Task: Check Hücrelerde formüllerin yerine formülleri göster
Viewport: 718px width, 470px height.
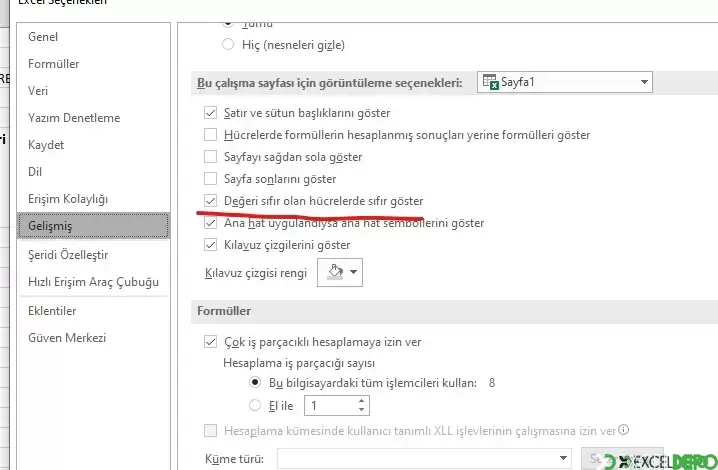Action: tap(210, 135)
